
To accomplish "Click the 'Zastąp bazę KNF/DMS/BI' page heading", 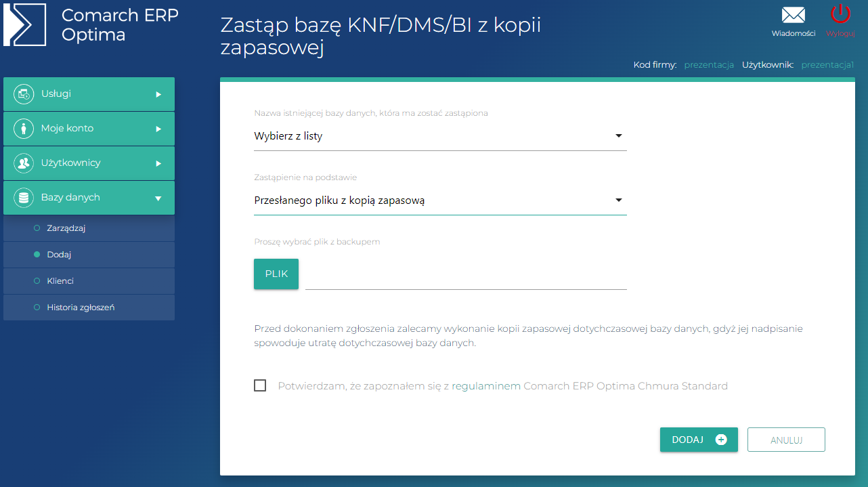I will [381, 37].
